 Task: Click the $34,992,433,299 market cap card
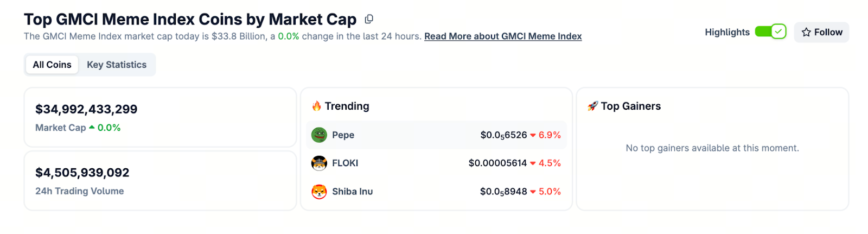160,117
